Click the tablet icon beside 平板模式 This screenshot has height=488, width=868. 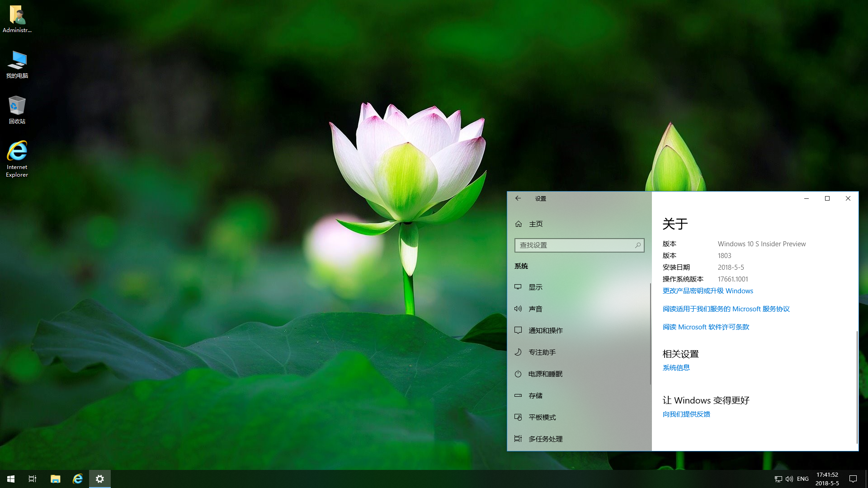click(x=518, y=417)
